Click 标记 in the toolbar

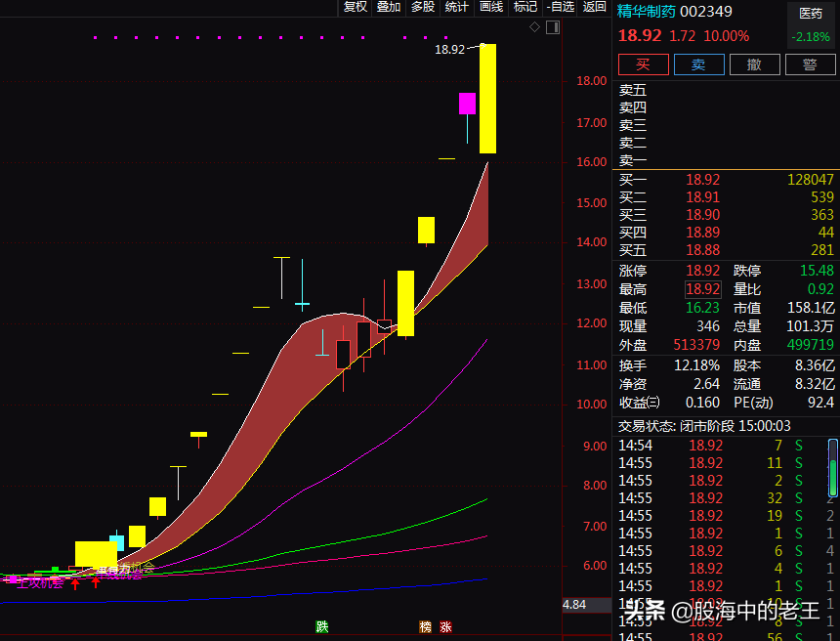pyautogui.click(x=525, y=7)
